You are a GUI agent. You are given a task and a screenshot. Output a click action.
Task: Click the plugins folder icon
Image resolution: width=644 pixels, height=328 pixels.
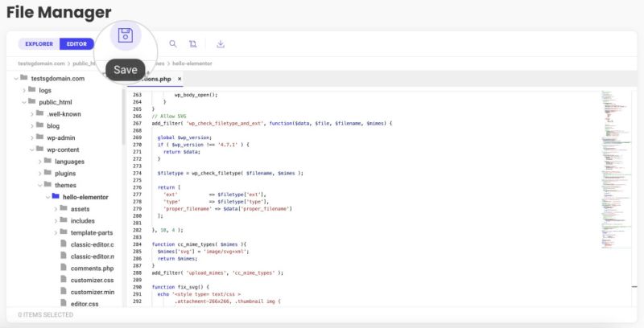(x=47, y=173)
